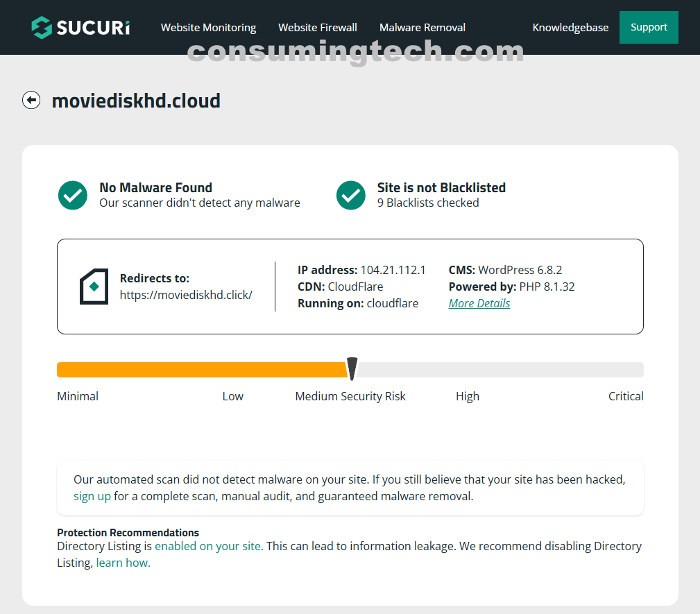700x614 pixels.
Task: Click the Site is not Blacklisted checkmark icon
Action: pos(351,196)
